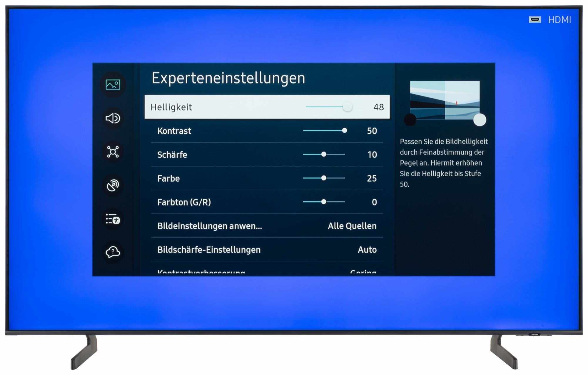Expand Bildschärfe-Einstellungen Auto option
The width and height of the screenshot is (588, 375).
tap(267, 250)
